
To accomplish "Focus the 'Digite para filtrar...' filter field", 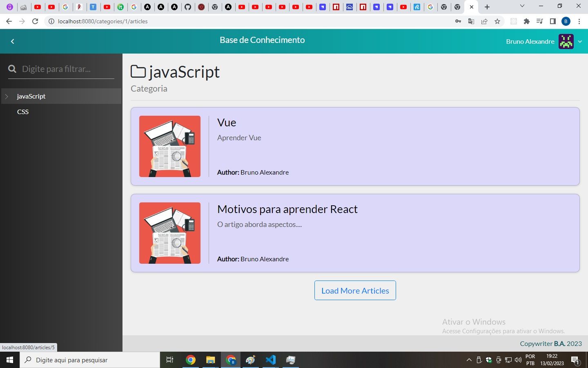I will click(x=67, y=69).
